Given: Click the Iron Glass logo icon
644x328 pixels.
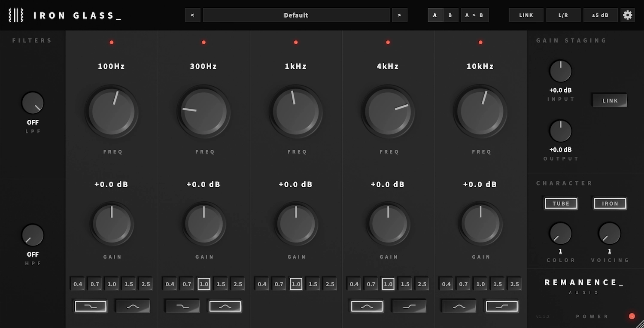Looking at the screenshot, I should click(16, 15).
